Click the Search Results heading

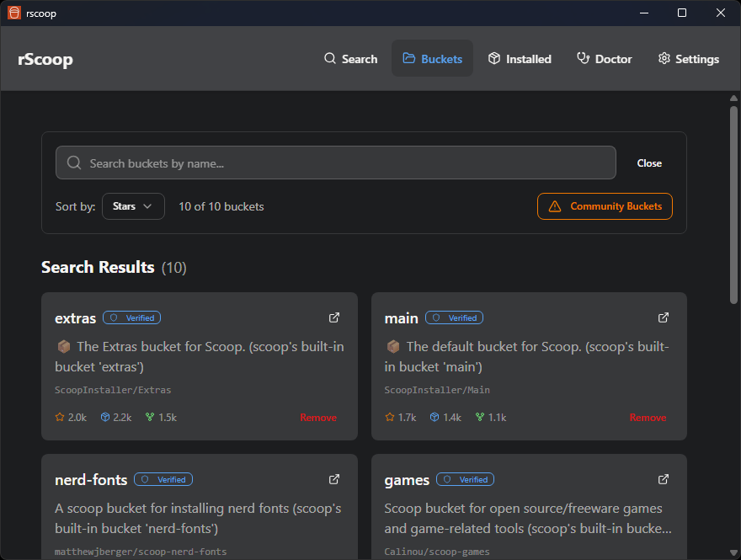point(98,267)
